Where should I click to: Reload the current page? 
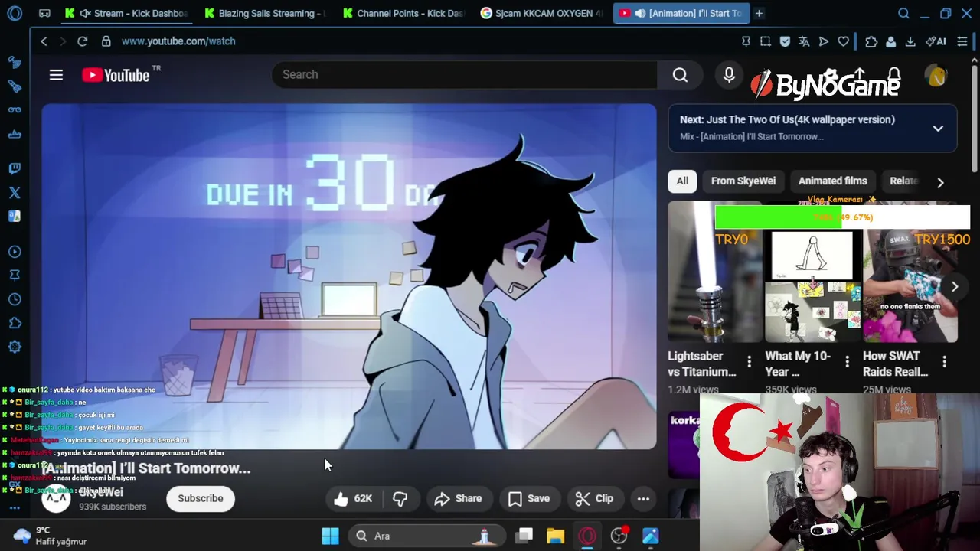coord(82,41)
